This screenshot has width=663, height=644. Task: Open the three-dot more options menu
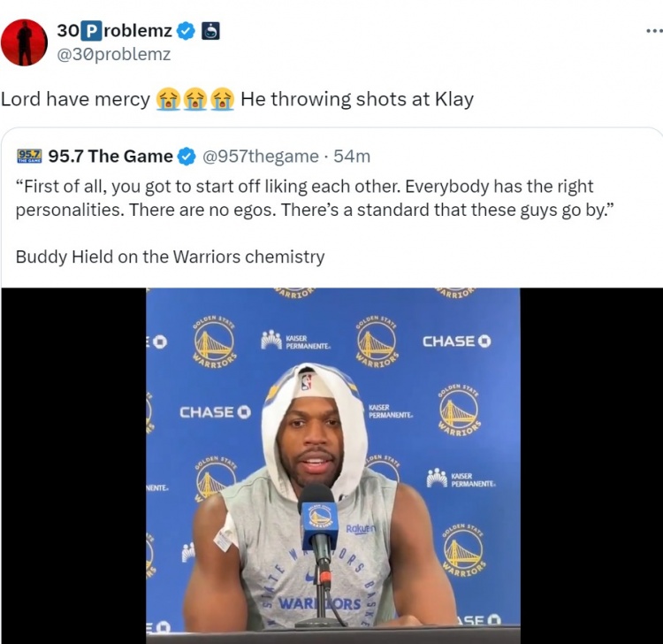click(654, 30)
